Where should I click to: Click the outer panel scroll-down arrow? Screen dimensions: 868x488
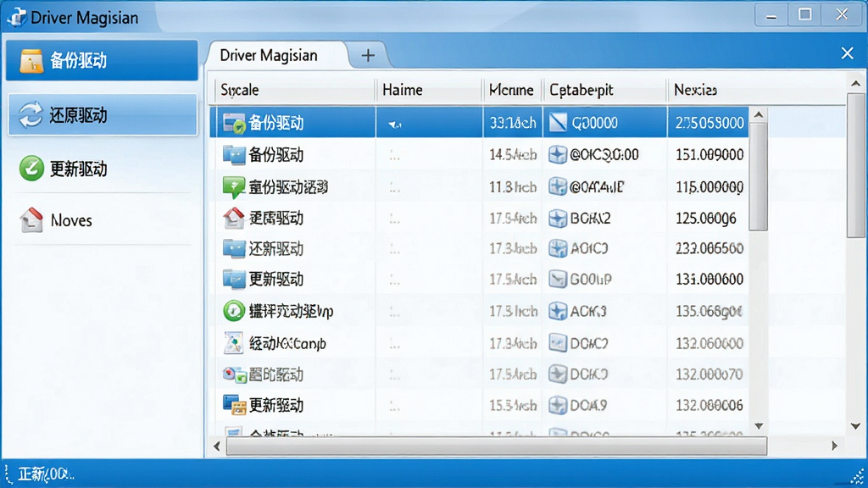pos(856,426)
